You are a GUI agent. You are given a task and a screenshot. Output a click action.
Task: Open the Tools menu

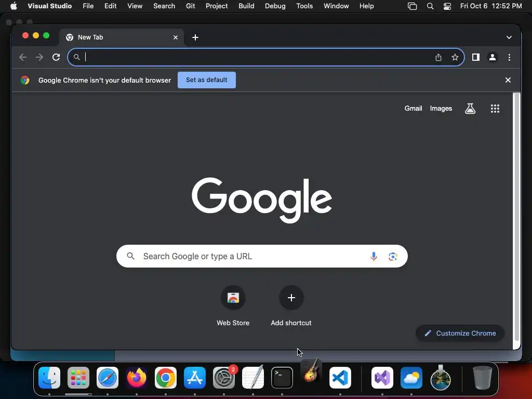point(304,6)
